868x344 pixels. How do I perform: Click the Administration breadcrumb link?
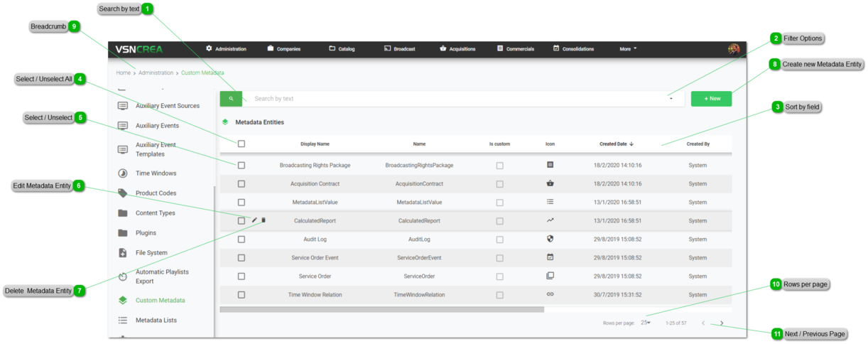pos(156,72)
